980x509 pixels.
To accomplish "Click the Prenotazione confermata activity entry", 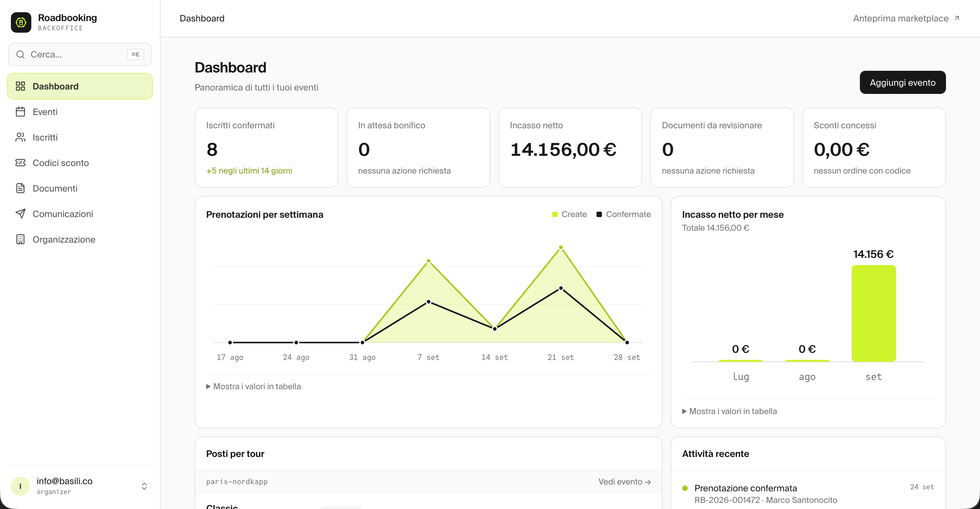I will pyautogui.click(x=808, y=493).
